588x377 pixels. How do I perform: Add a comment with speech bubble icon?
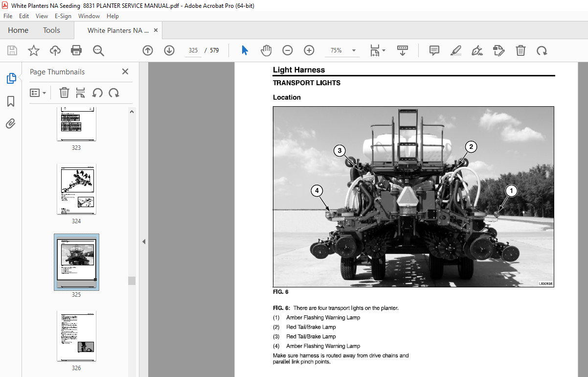pos(434,50)
